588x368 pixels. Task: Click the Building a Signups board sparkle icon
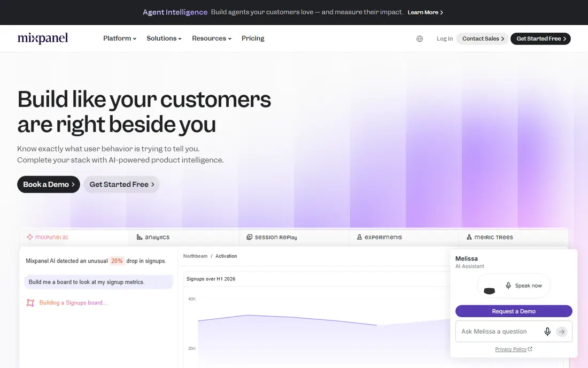click(x=30, y=303)
